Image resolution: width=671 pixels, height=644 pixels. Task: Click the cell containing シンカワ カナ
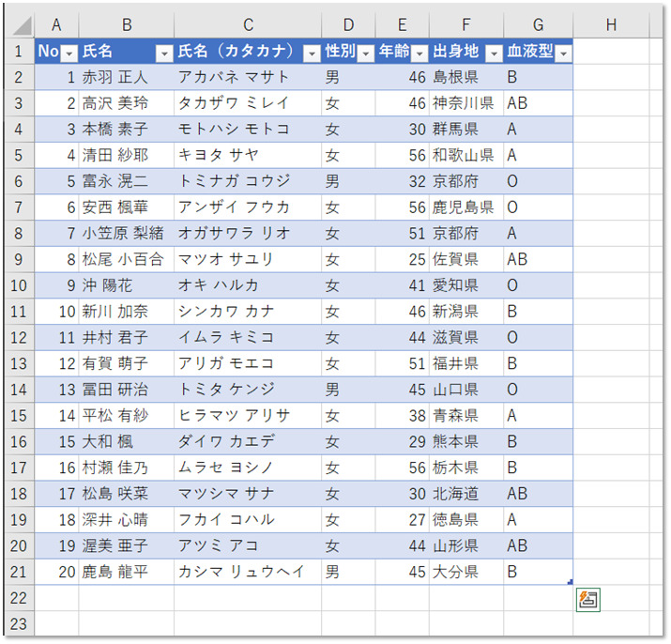[248, 312]
